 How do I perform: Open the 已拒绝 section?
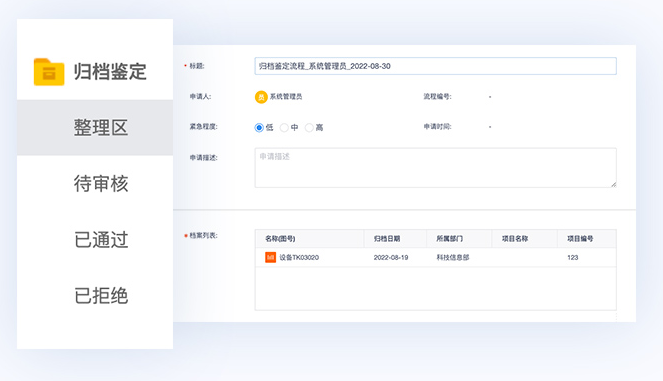(101, 296)
